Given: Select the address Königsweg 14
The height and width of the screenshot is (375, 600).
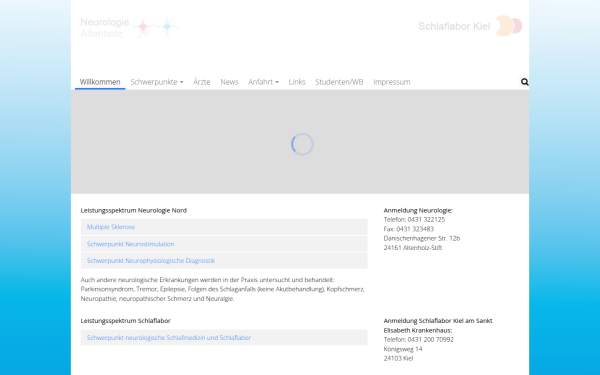Looking at the screenshot, I should coord(403,349).
